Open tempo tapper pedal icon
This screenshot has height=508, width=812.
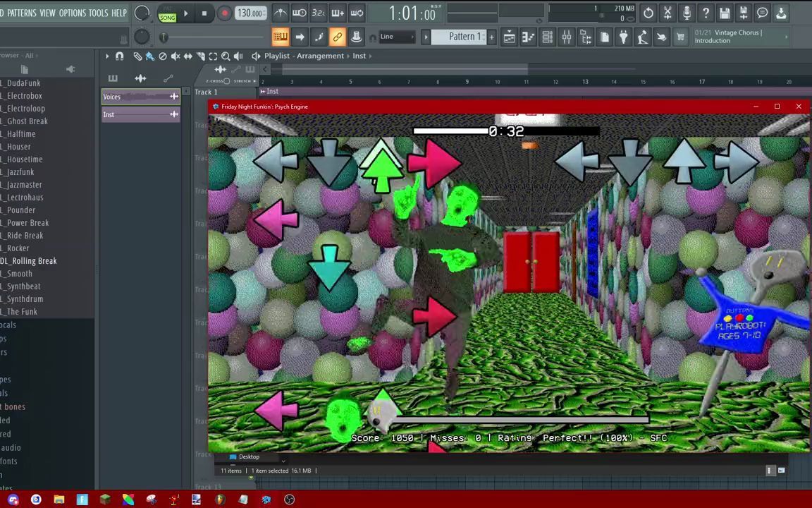tap(643, 37)
